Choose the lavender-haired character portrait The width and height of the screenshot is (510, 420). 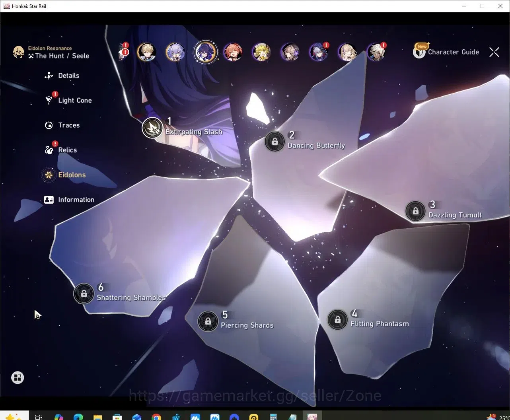click(175, 52)
